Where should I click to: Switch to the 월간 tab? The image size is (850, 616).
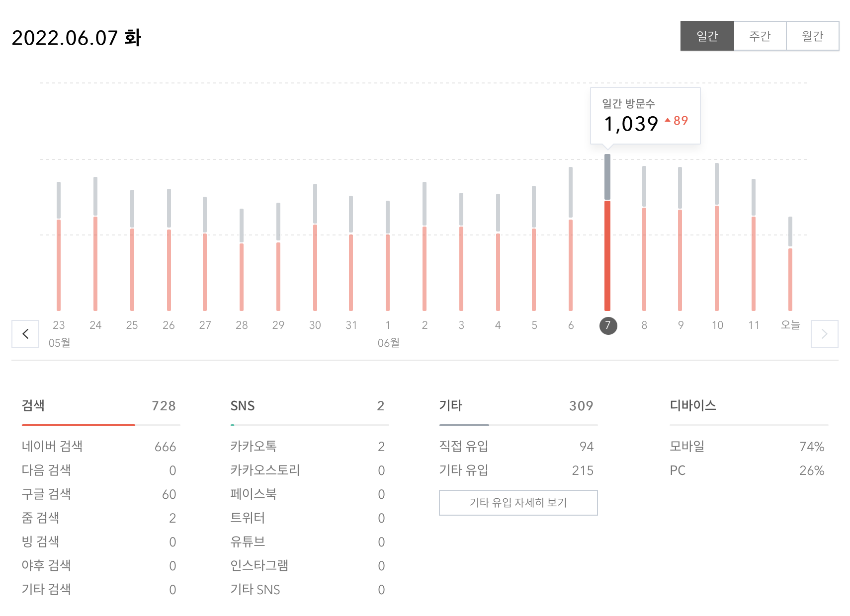point(813,35)
